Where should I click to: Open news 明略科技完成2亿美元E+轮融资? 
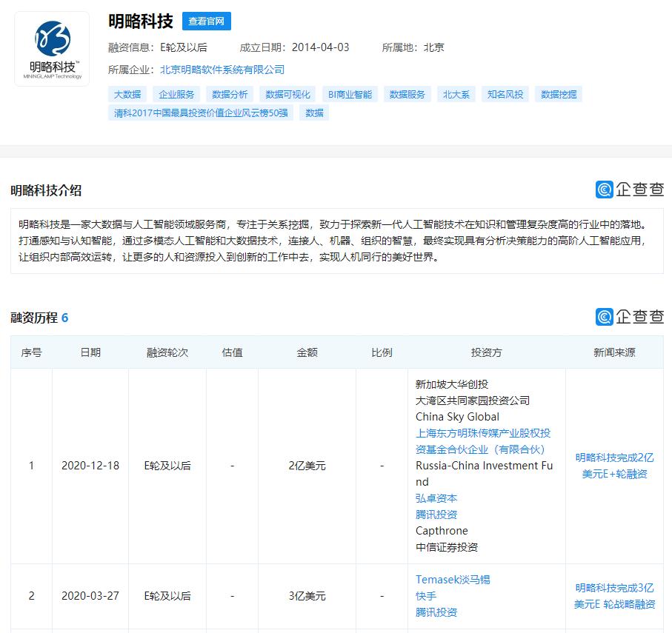614,466
